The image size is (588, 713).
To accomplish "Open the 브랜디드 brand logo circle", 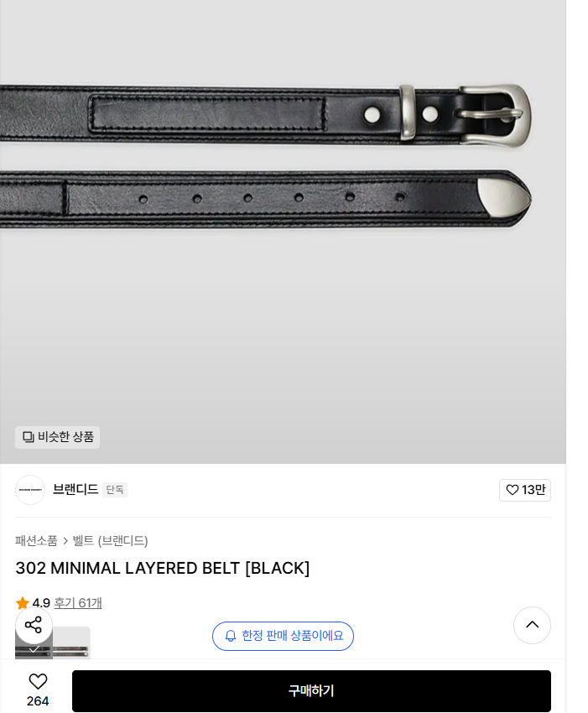I will [30, 490].
